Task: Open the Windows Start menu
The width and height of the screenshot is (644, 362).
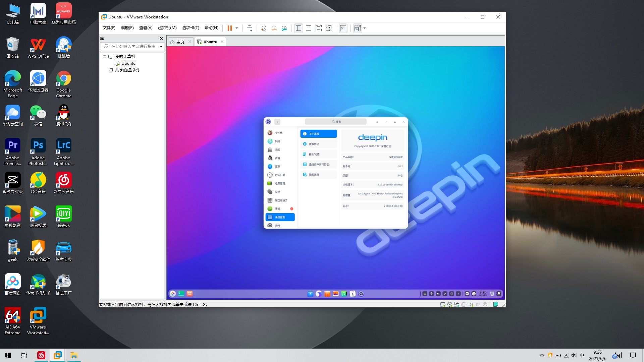Action: [8, 355]
